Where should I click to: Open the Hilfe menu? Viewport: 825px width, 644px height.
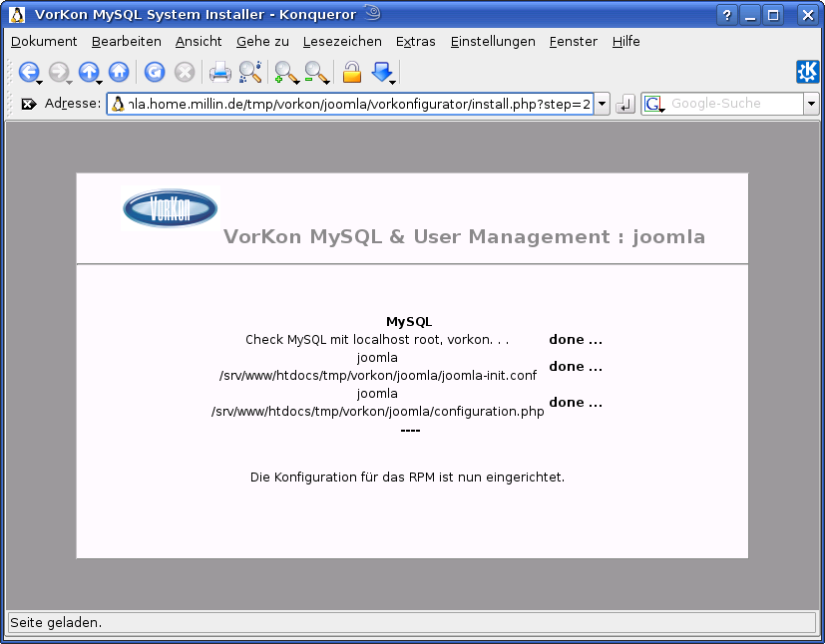[626, 42]
